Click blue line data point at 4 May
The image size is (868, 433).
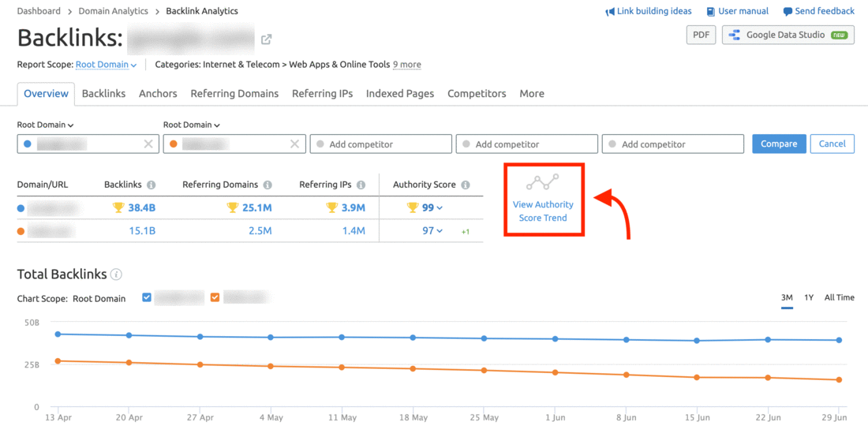271,338
